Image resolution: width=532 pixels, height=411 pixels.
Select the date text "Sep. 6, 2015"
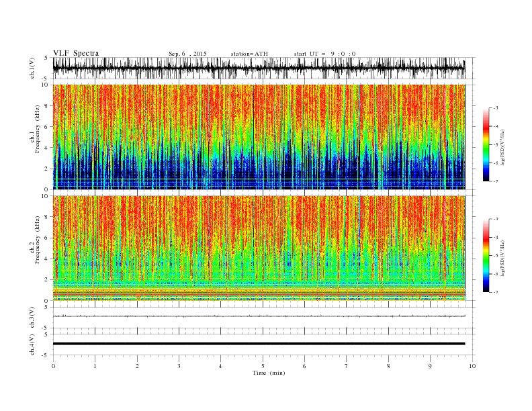pos(187,54)
